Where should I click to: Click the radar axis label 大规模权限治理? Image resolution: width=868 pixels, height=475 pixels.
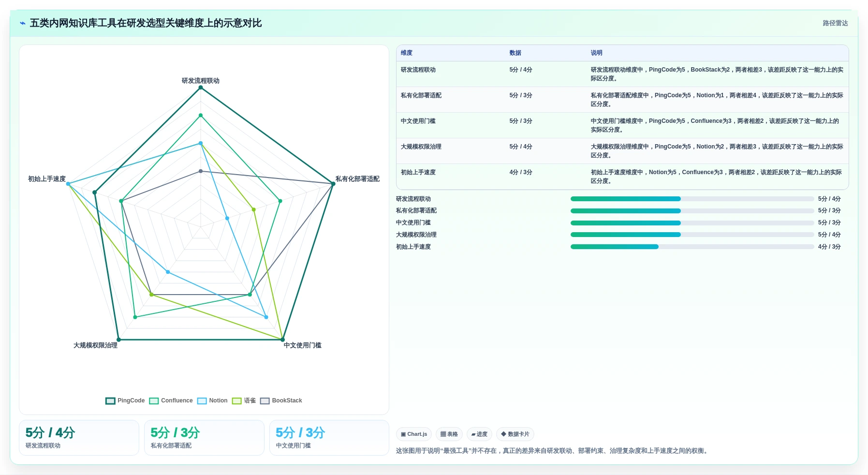tap(95, 345)
